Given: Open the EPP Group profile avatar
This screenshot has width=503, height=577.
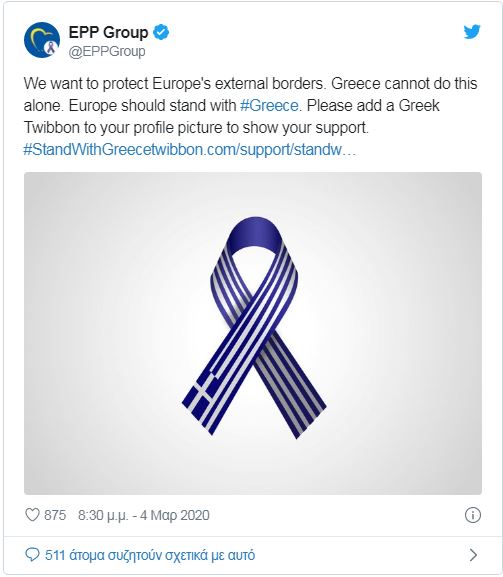Looking at the screenshot, I should point(42,40).
